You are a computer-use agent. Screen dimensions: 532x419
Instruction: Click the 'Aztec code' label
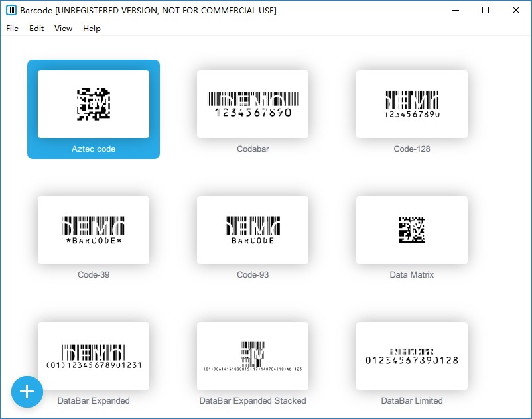94,149
